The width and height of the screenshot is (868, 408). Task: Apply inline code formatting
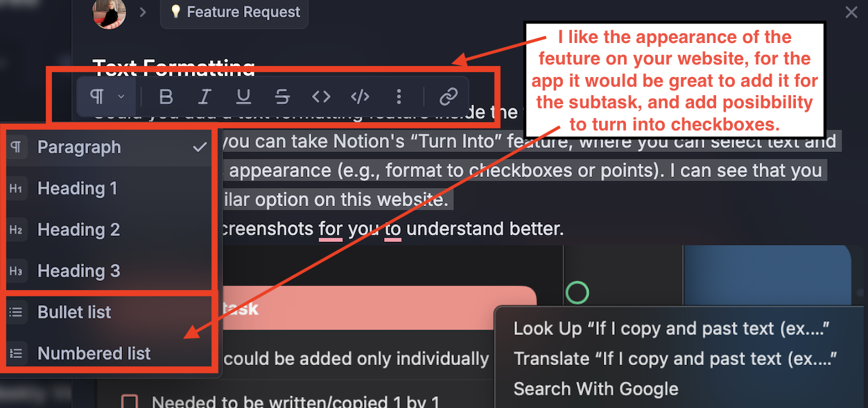321,96
